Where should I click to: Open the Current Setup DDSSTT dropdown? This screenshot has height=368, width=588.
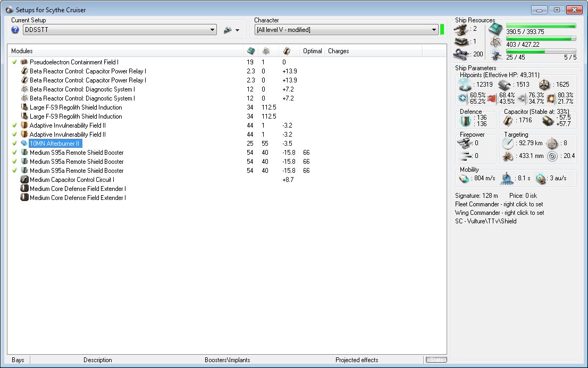click(x=120, y=30)
